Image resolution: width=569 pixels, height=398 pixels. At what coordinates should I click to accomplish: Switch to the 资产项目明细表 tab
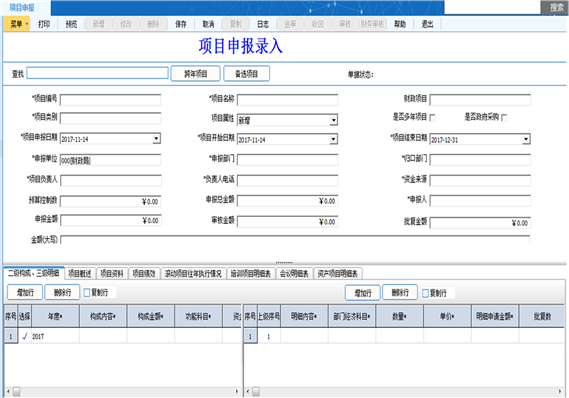338,274
